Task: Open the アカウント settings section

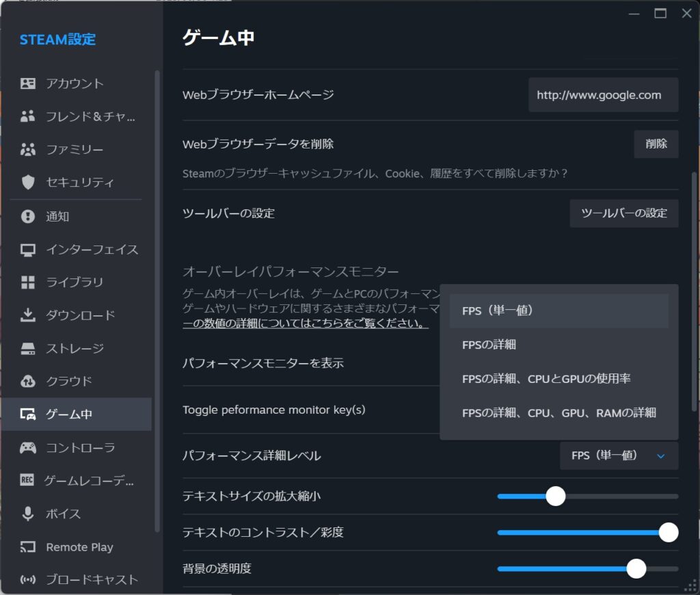Action: point(77,83)
